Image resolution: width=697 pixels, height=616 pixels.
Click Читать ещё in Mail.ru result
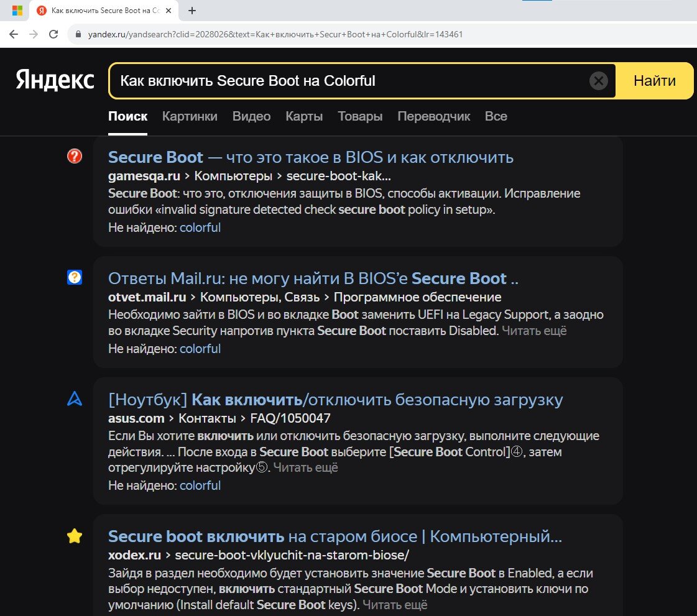[534, 331]
